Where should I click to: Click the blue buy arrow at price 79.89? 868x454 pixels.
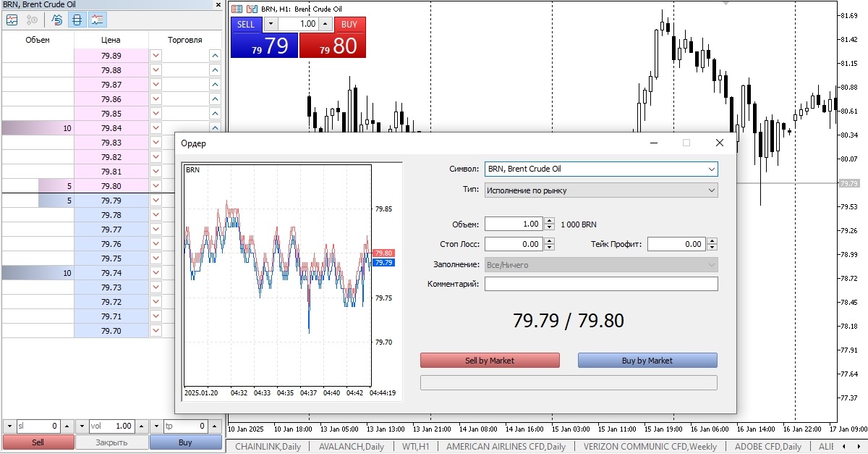click(x=215, y=56)
